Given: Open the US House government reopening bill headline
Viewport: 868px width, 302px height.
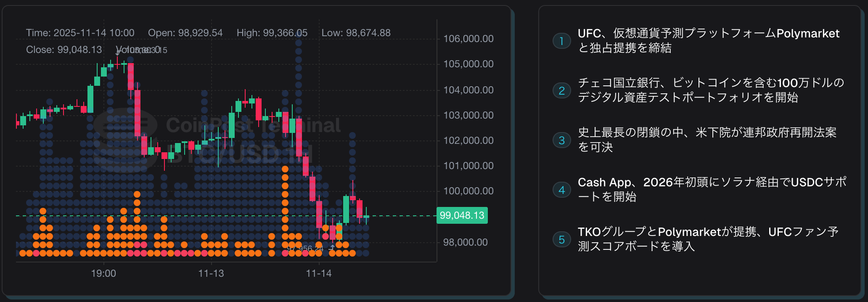Looking at the screenshot, I should coord(707,140).
